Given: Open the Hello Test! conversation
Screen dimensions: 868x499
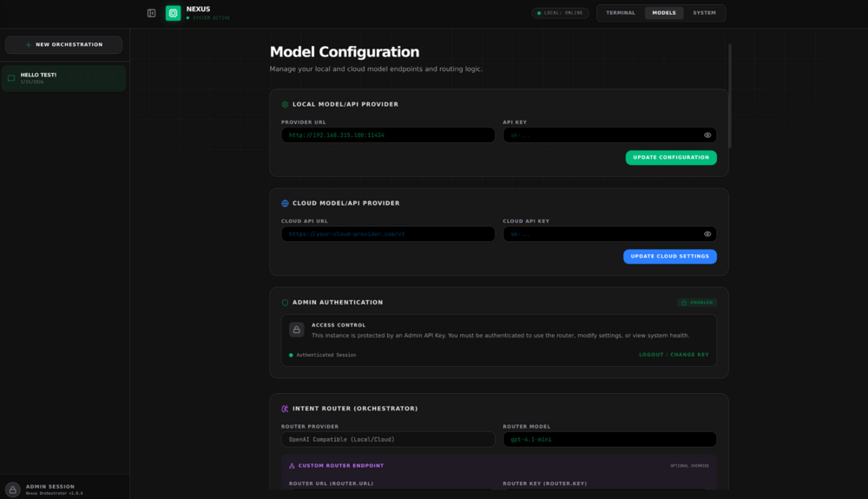Looking at the screenshot, I should coord(63,78).
